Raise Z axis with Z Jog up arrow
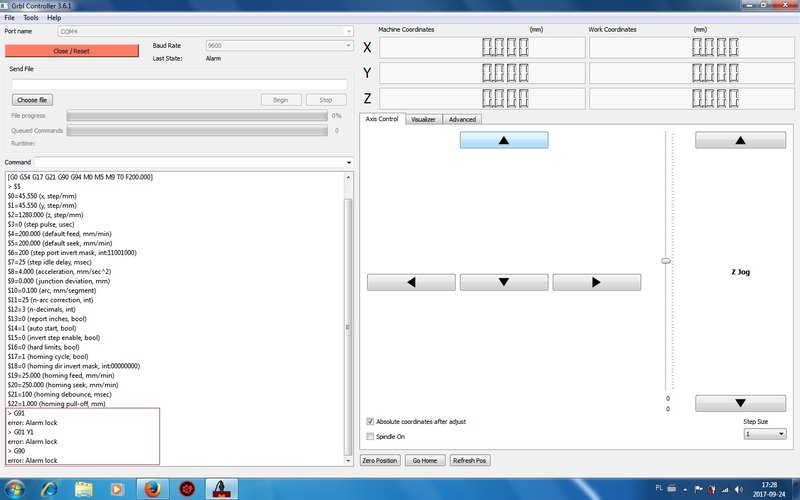The image size is (800, 500). click(740, 140)
